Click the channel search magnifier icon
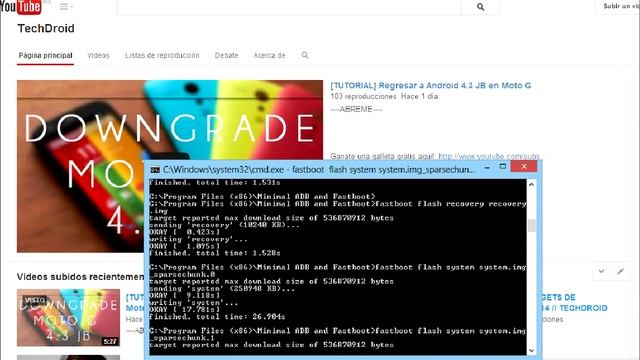This screenshot has height=360, width=640. (305, 55)
